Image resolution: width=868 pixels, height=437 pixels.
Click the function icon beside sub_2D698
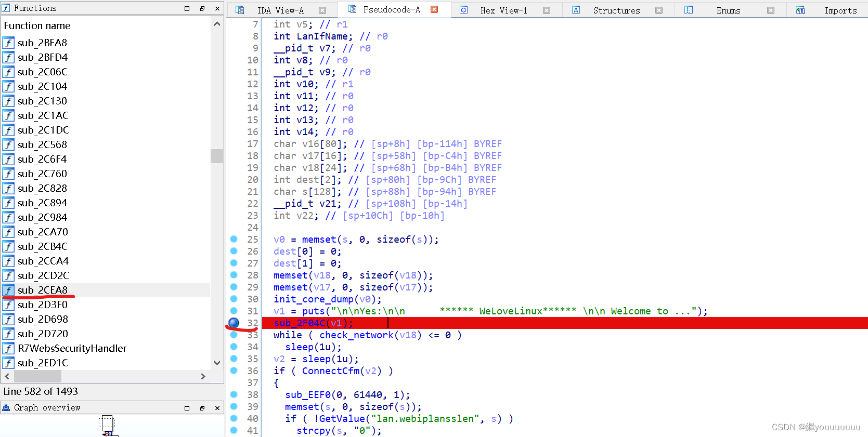pyautogui.click(x=8, y=319)
